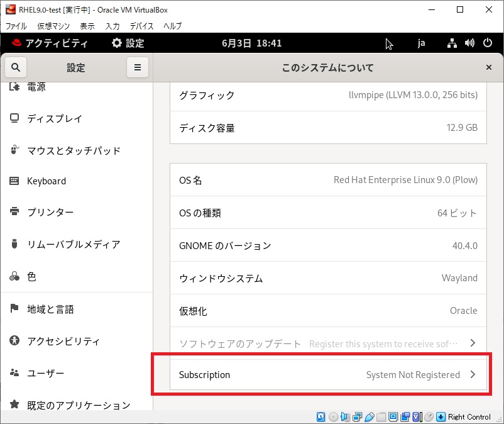Image resolution: width=504 pixels, height=424 pixels.
Task: Click the 12.9 GB disk capacity value
Action: tap(462, 128)
